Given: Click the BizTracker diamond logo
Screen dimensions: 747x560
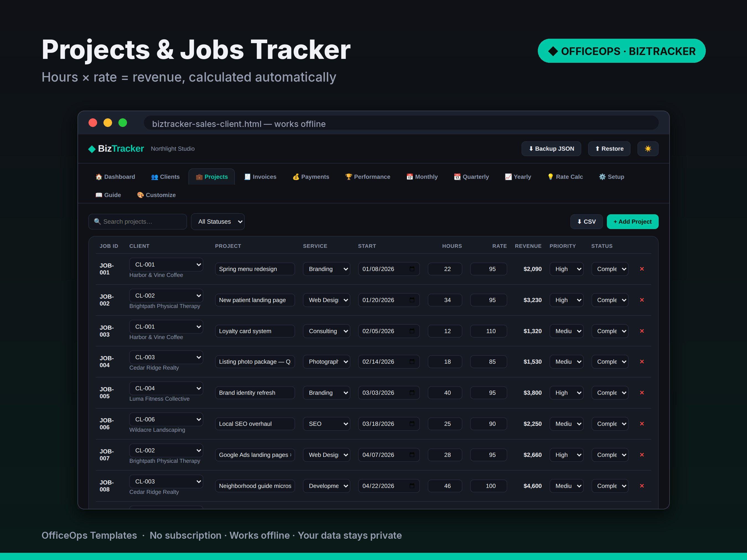Looking at the screenshot, I should (92, 149).
